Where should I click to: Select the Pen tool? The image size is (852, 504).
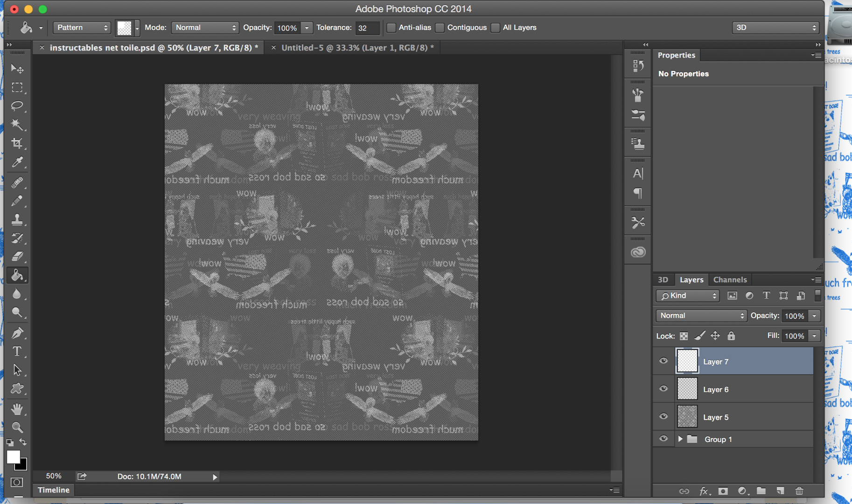point(17,333)
